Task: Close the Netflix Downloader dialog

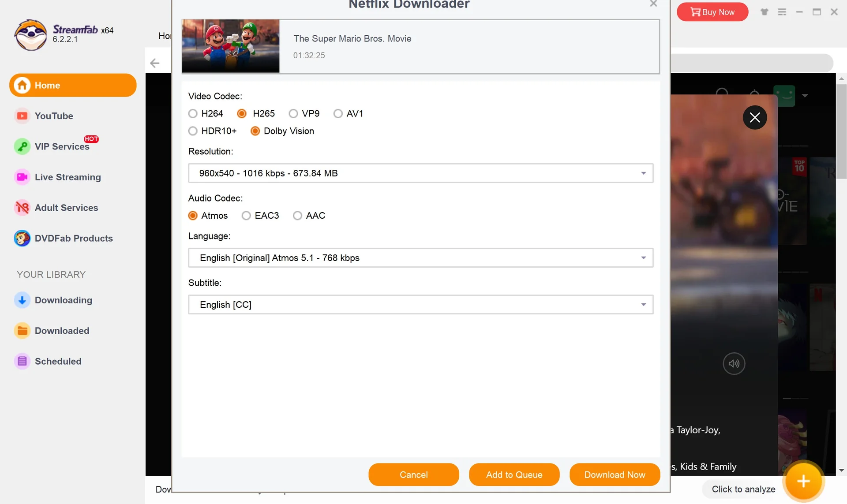Action: (653, 4)
